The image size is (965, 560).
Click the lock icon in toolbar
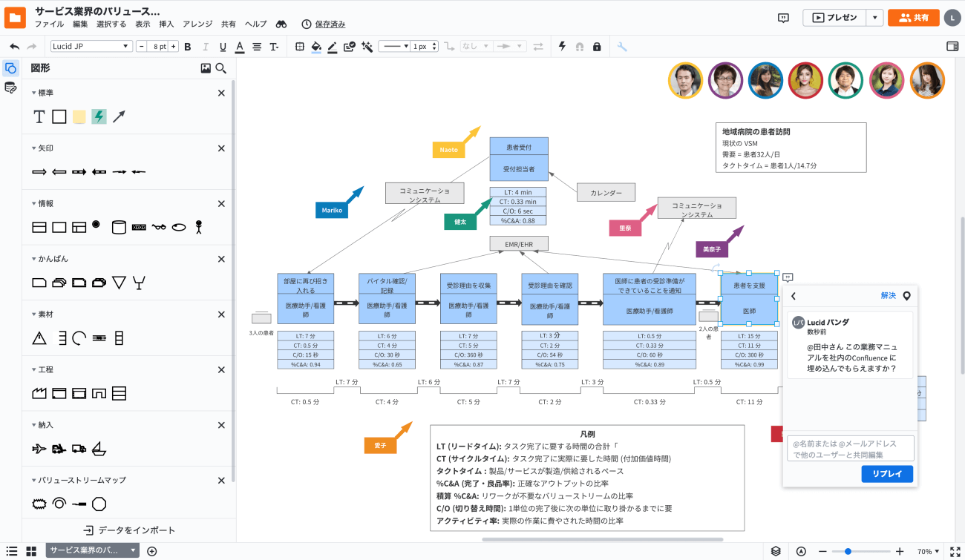tap(597, 47)
